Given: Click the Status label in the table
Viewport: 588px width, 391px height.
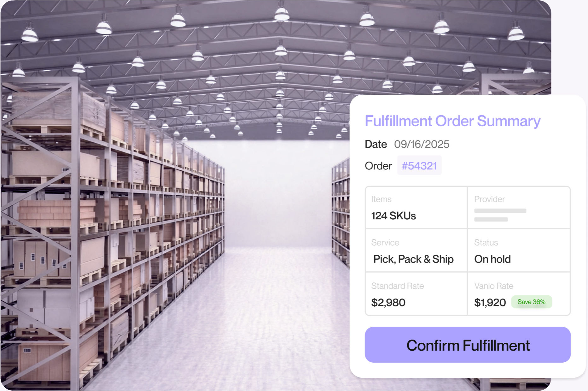Looking at the screenshot, I should pyautogui.click(x=486, y=242).
